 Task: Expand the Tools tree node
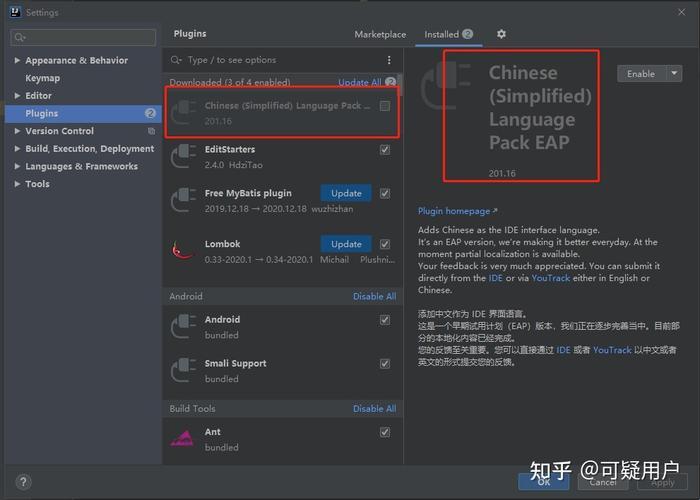[17, 184]
